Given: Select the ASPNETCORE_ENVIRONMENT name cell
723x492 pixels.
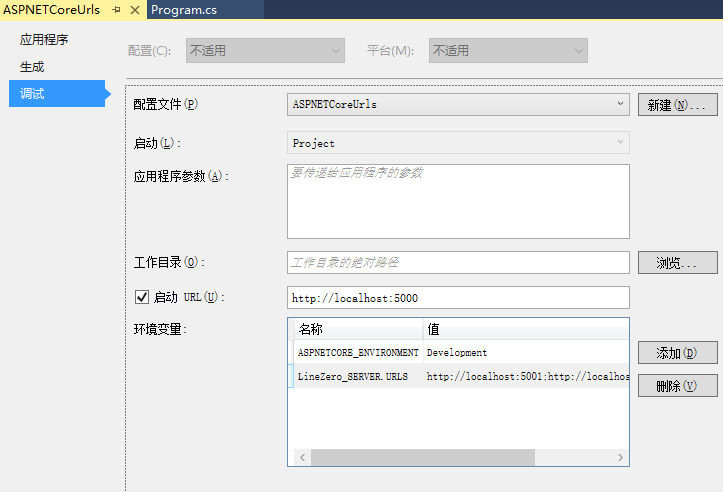Looking at the screenshot, I should point(358,352).
